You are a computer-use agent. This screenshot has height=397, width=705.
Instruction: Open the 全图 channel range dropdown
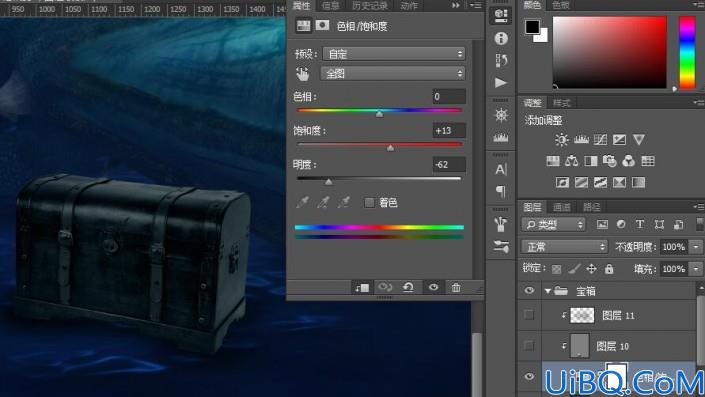[x=393, y=74]
